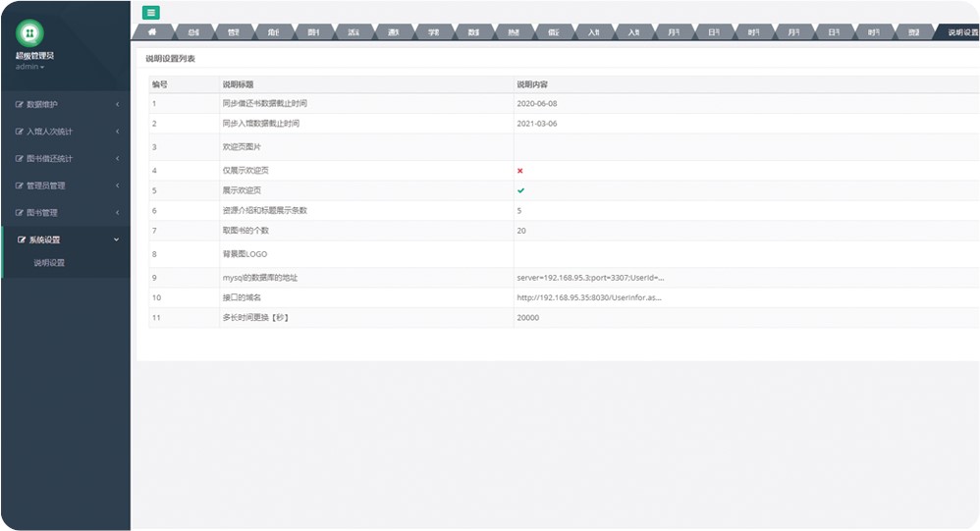Select the 仅展示欢迎页 row title
980x531 pixels.
245,171
